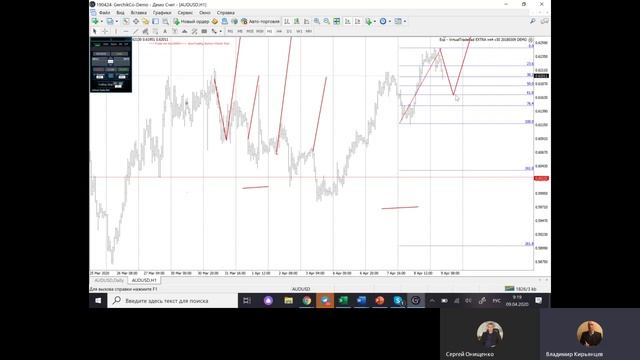Switch timeframe to M15

(x=250, y=31)
